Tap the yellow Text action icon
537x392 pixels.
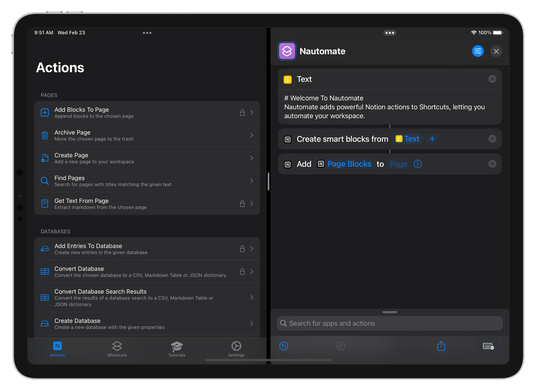(x=287, y=79)
